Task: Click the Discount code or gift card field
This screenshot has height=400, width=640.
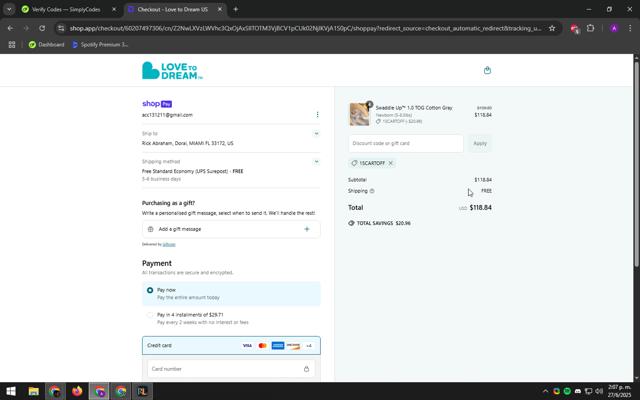Action: (406, 143)
